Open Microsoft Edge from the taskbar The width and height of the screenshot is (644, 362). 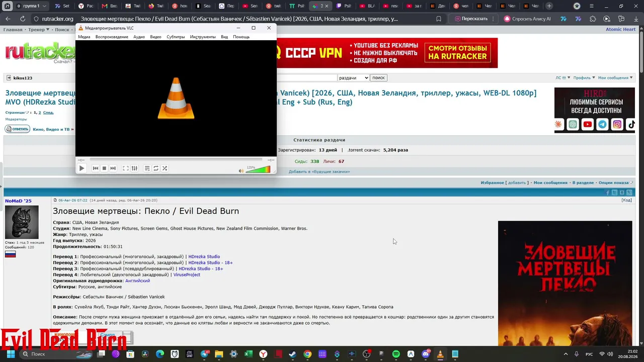coord(160,354)
